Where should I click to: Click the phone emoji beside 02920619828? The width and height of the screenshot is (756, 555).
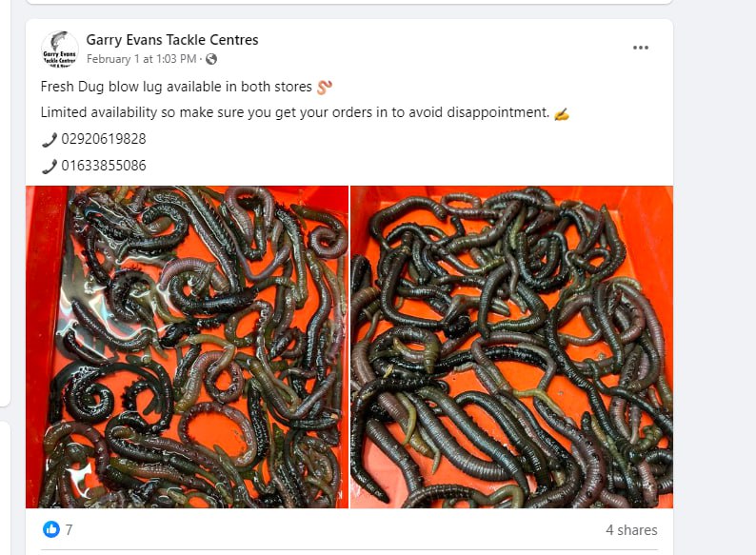tap(50, 140)
